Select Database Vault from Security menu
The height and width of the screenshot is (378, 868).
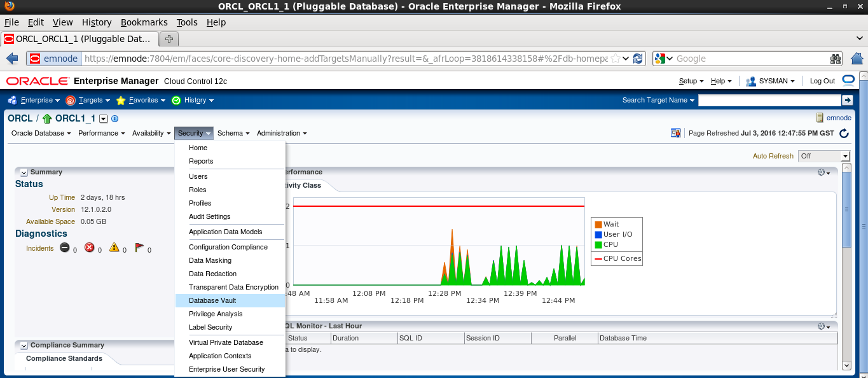230,300
